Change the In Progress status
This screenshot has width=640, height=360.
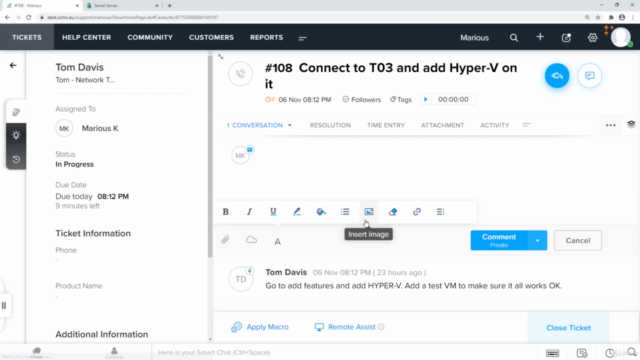(74, 164)
